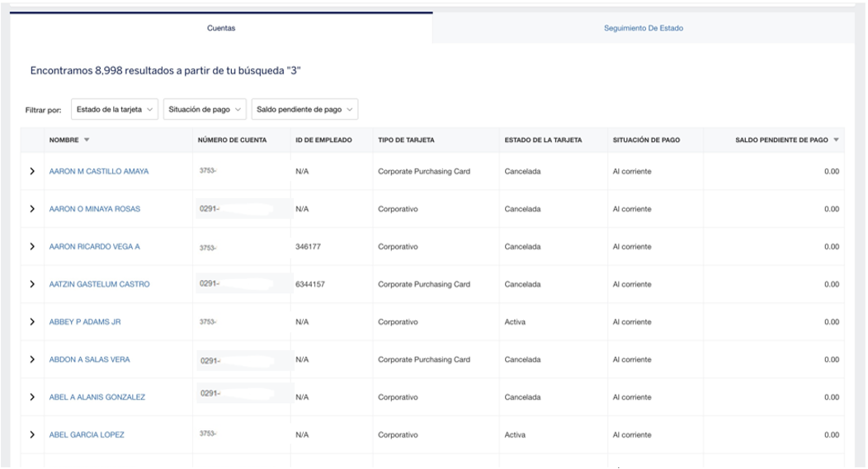Open the Saldo pendiente de pago filter

(x=304, y=110)
